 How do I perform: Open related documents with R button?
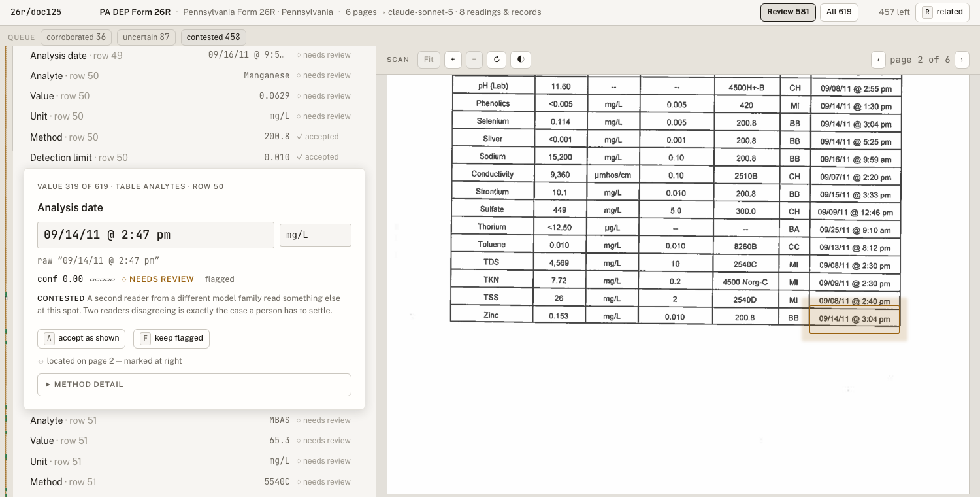pos(942,12)
